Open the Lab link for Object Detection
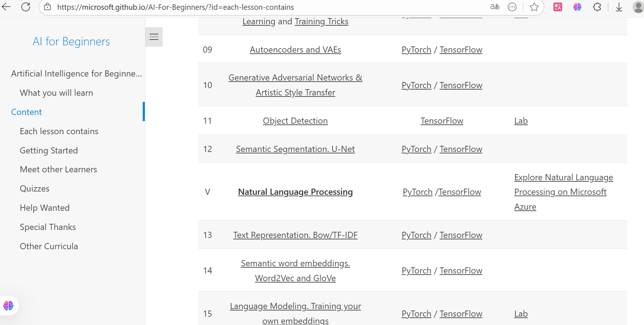 tap(521, 121)
